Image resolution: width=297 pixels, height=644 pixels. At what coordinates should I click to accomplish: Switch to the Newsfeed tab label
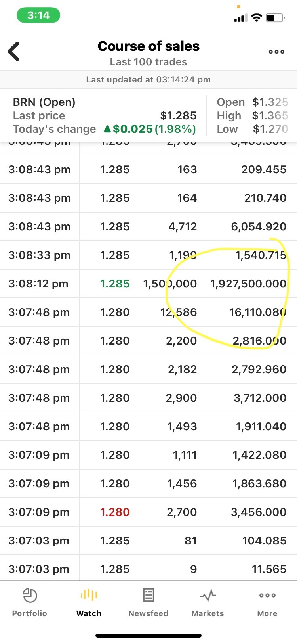(x=148, y=613)
